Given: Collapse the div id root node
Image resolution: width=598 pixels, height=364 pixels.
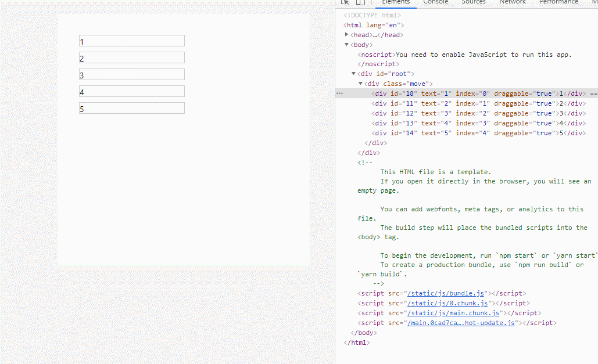Looking at the screenshot, I should pos(353,74).
